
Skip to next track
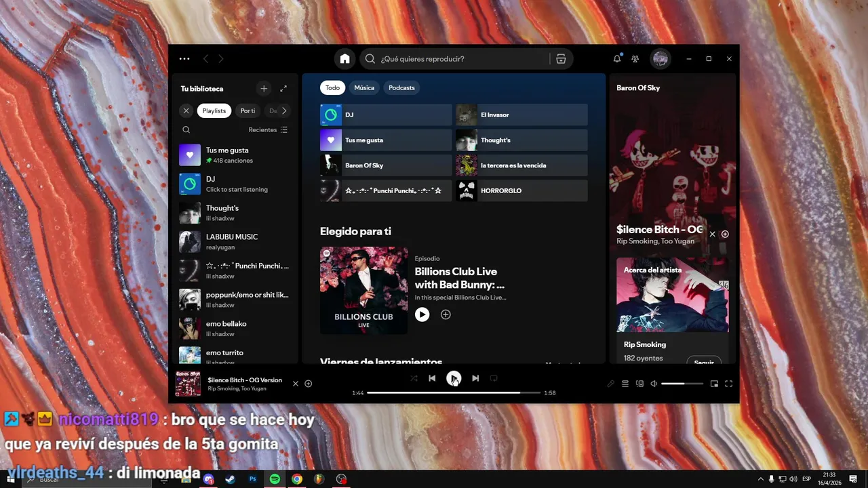(x=475, y=378)
